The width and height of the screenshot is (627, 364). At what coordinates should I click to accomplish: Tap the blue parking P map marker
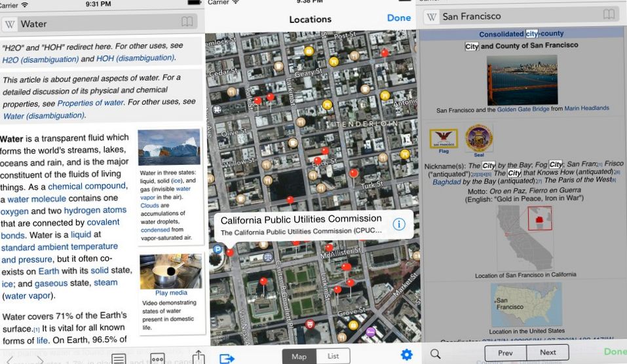217,249
